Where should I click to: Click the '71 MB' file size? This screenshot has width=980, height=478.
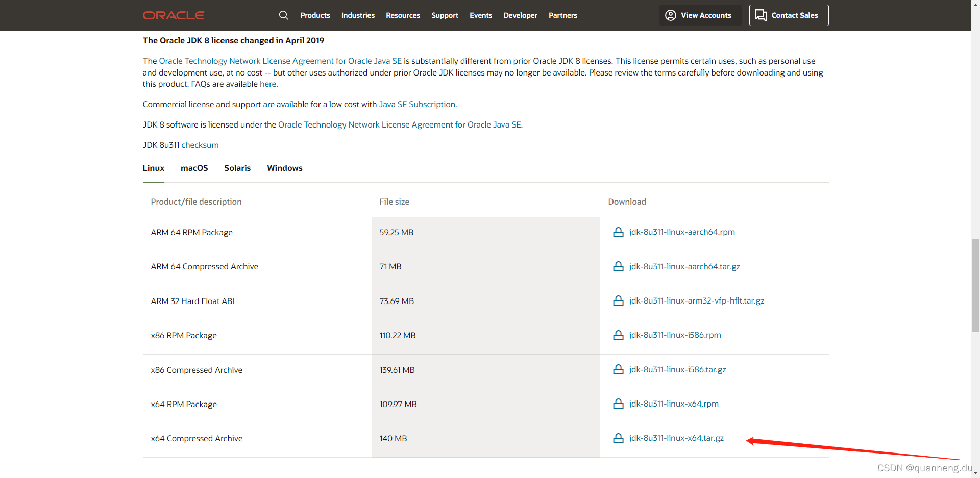click(x=390, y=267)
